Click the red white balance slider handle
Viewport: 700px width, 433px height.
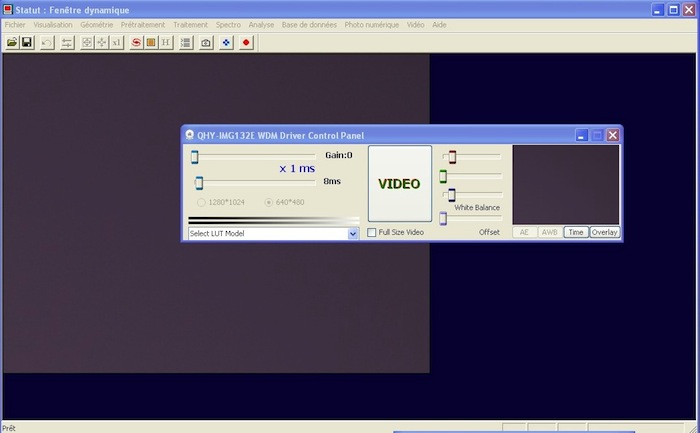point(452,157)
